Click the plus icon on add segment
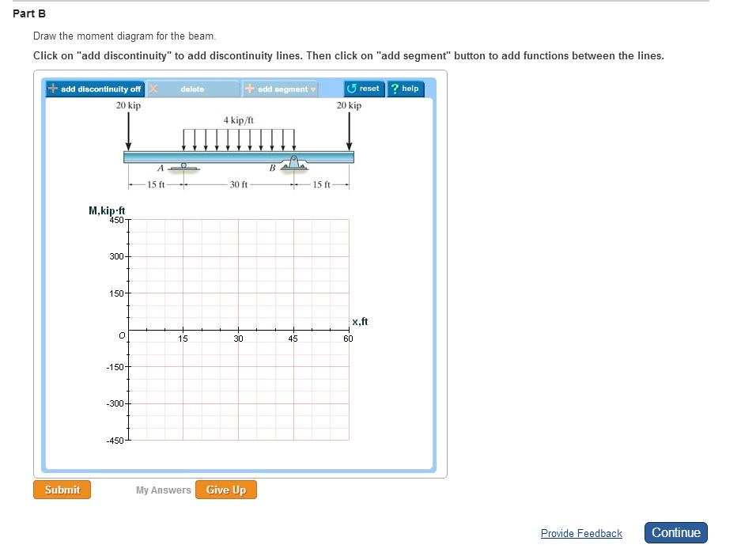The width and height of the screenshot is (741, 560). 251,89
